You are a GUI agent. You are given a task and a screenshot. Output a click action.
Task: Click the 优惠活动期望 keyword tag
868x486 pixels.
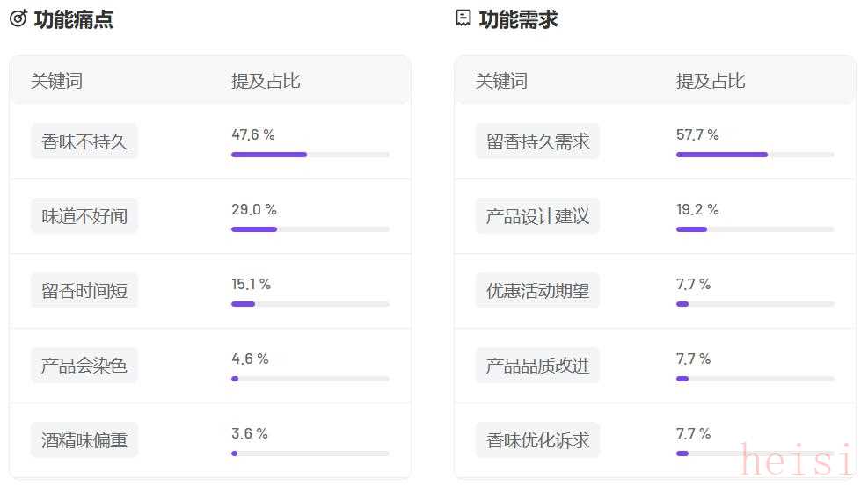(538, 291)
